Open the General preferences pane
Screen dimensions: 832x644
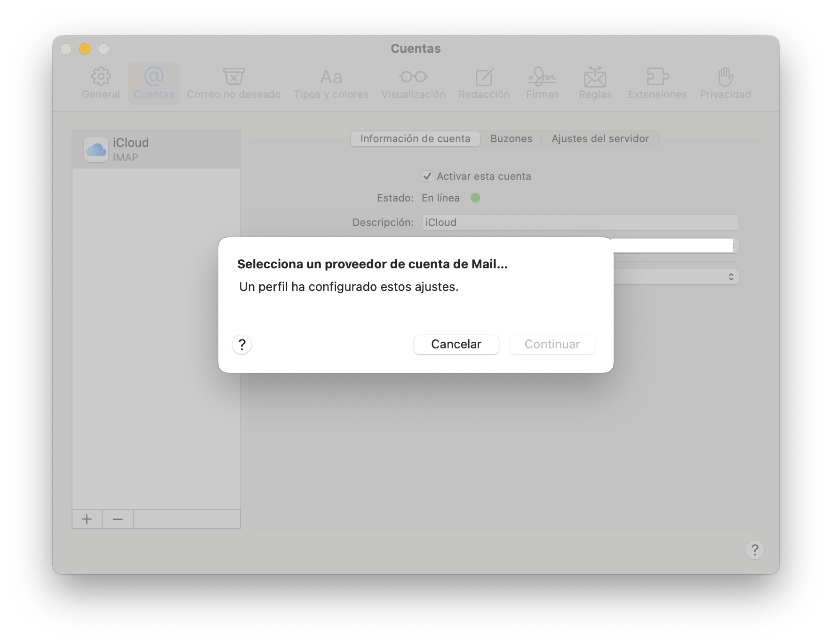[101, 83]
